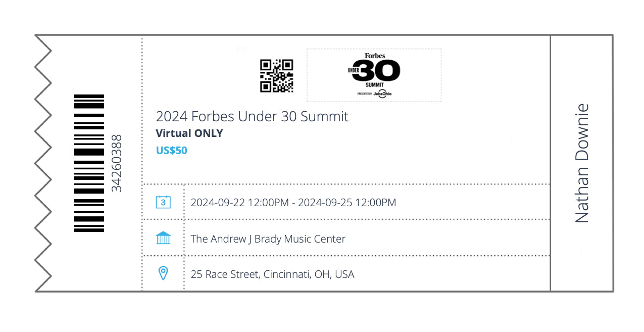Select the attendee name Nathan Downie
Screen dimensions: 644x332
coord(582,163)
